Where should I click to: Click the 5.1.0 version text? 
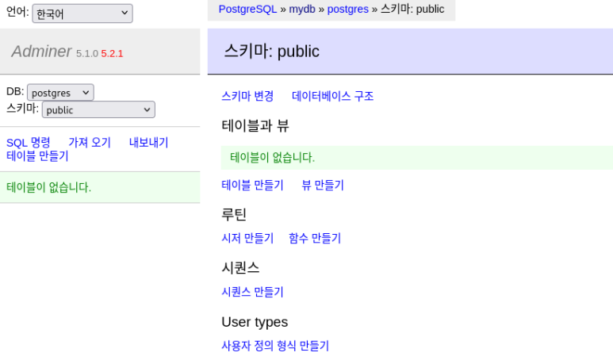click(x=86, y=54)
